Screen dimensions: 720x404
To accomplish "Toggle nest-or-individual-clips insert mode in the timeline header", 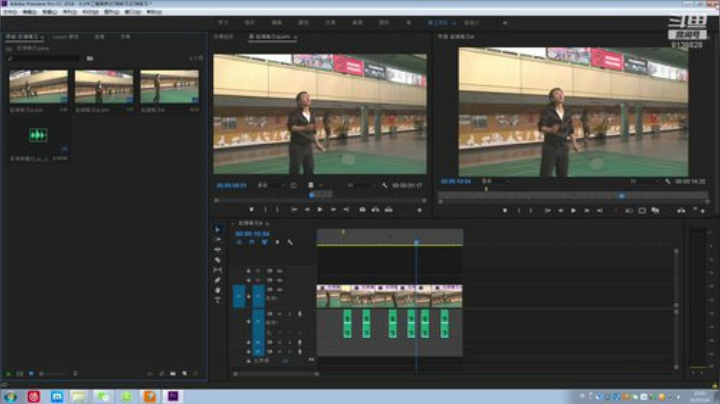I will tap(239, 242).
